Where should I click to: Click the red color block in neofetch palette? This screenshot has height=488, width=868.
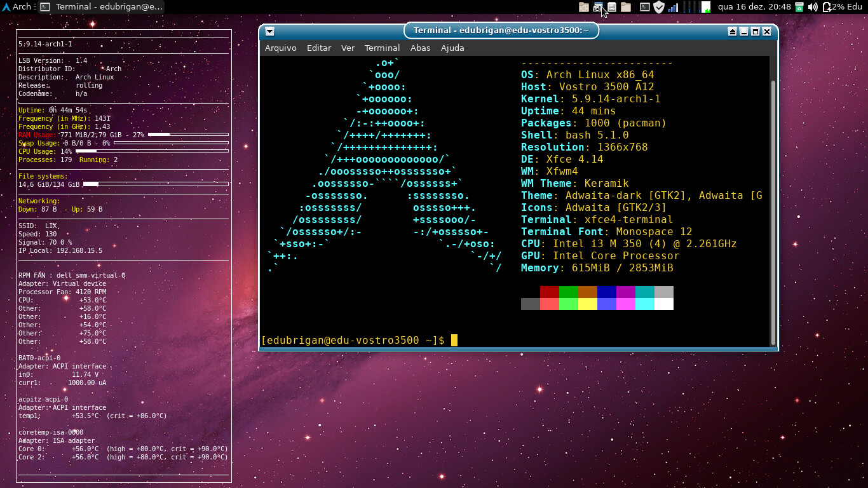(549, 292)
